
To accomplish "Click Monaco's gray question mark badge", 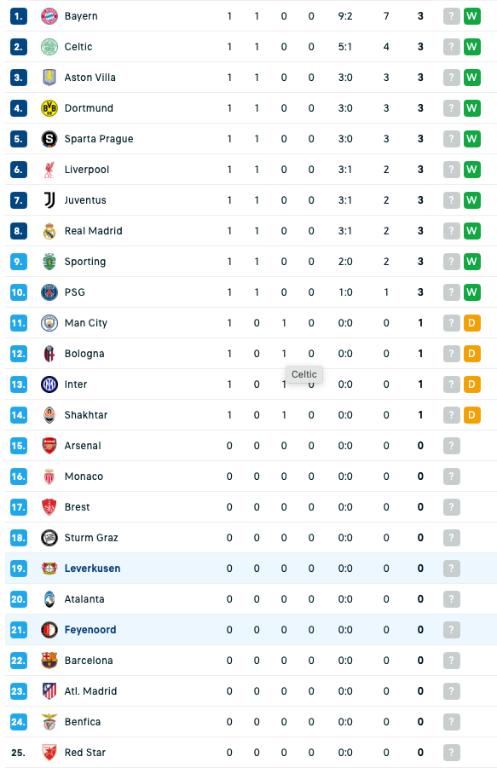I will [x=451, y=477].
